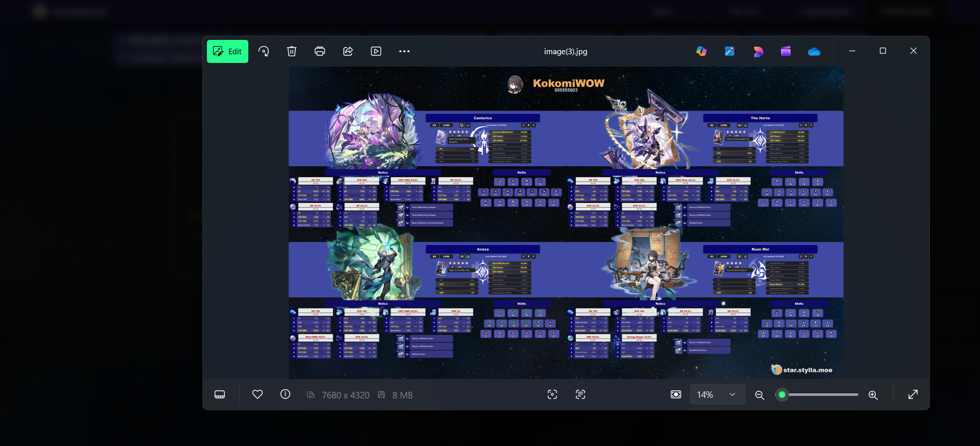
Task: Rotate the image with the rotate icon
Action: (x=264, y=51)
